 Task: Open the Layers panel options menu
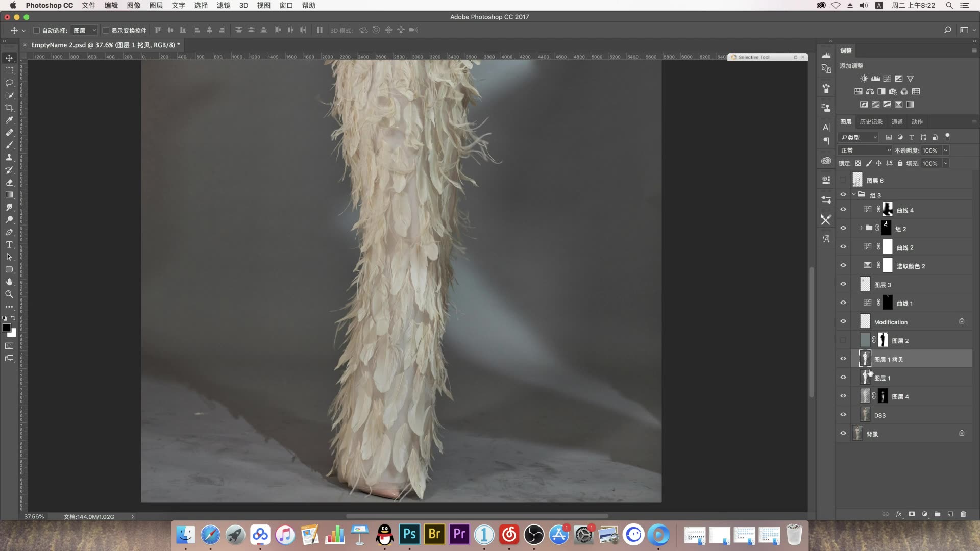[x=974, y=122]
